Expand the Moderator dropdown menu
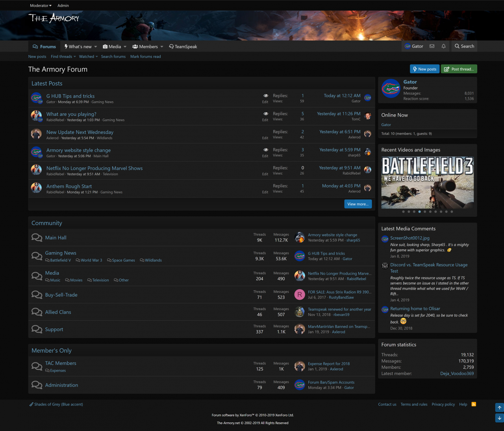The image size is (504, 431). coord(41,6)
